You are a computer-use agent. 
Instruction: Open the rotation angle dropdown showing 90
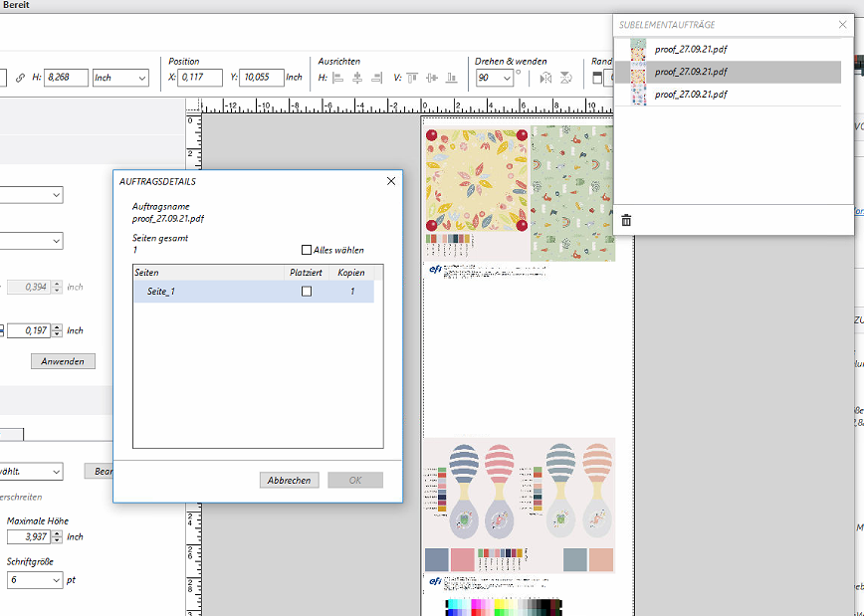[494, 77]
